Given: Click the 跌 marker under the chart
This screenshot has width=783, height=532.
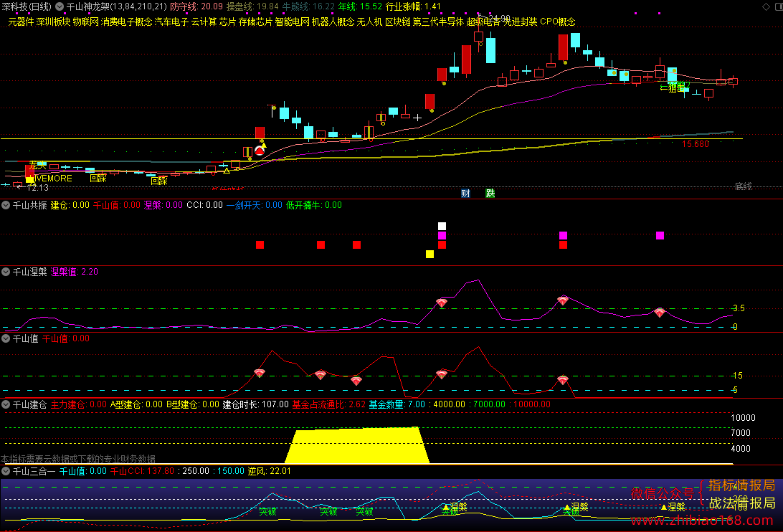Looking at the screenshot, I should 490,194.
